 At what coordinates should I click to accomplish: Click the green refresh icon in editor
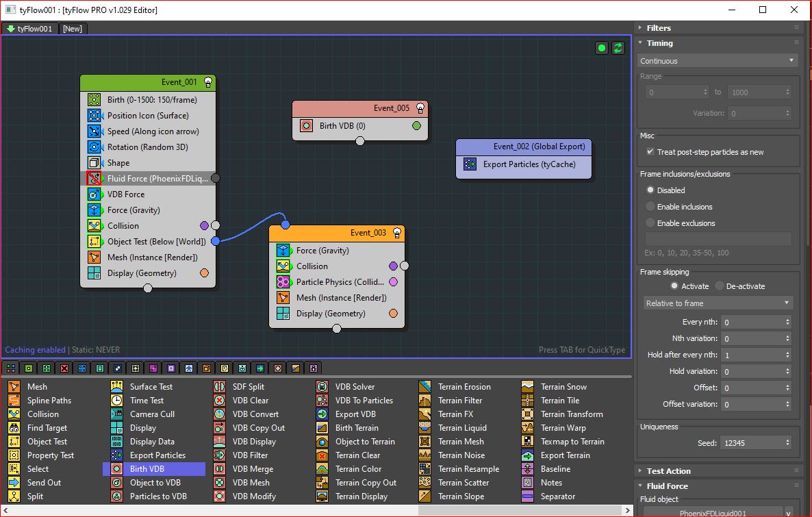point(618,48)
